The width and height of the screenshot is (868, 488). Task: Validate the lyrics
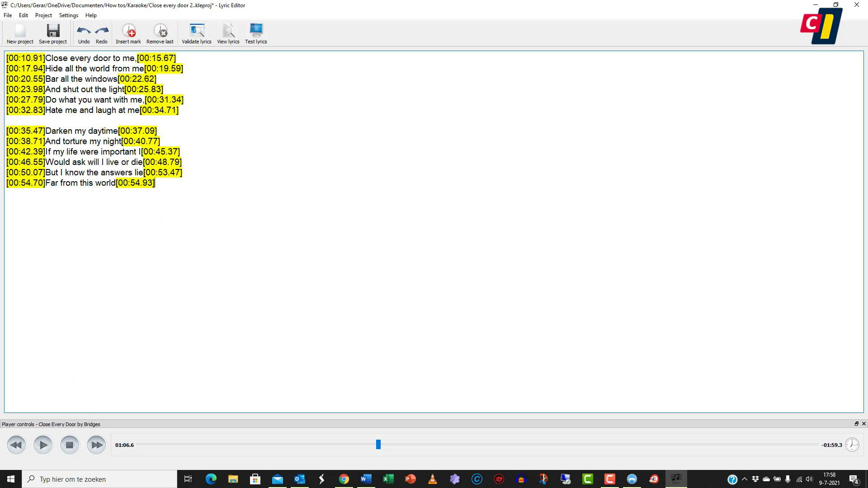click(196, 33)
